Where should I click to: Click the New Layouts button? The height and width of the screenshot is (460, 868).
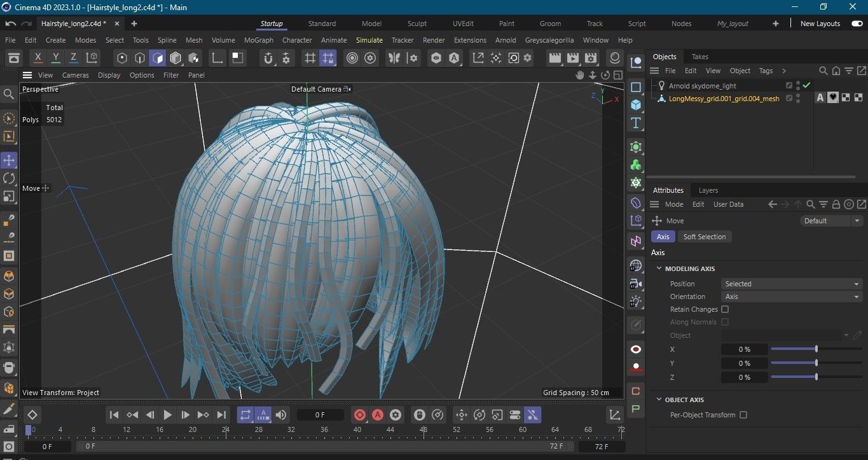(820, 24)
